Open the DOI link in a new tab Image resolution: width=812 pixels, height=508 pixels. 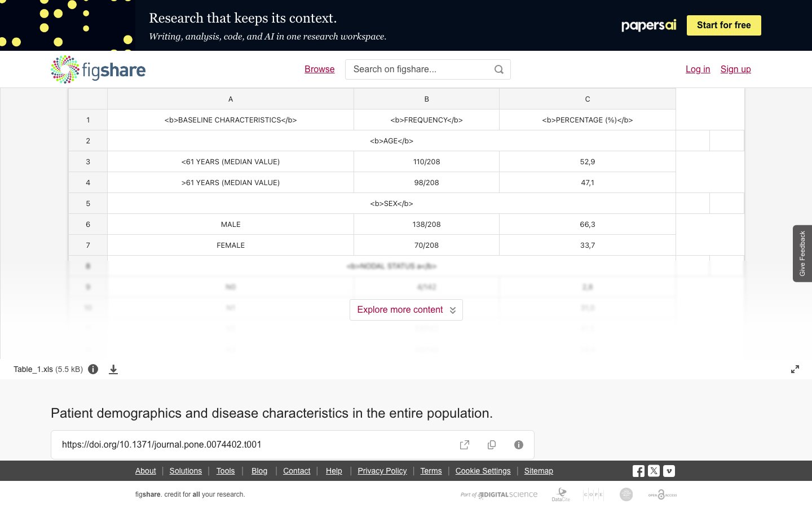tap(465, 445)
